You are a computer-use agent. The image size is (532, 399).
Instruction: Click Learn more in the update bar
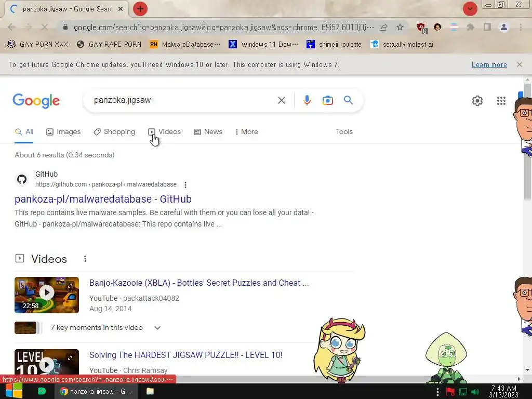tap(489, 64)
